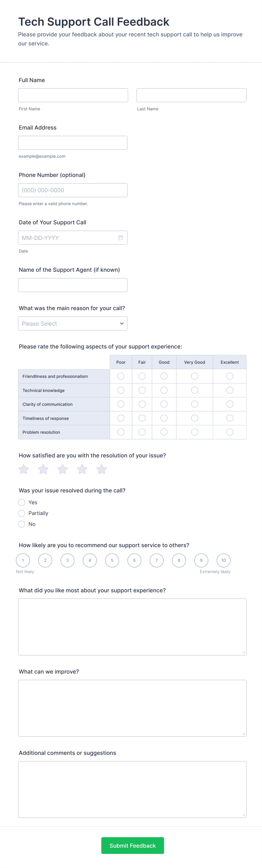Screen dimensions: 262x868
Task: Pick 1 on the recommendation scale
Action: pos(23,560)
